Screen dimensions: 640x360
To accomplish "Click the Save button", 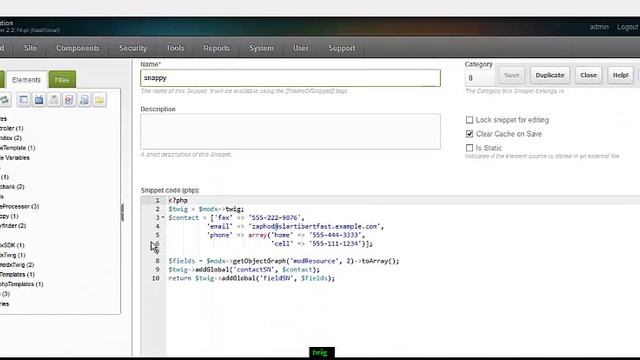I will tap(511, 75).
